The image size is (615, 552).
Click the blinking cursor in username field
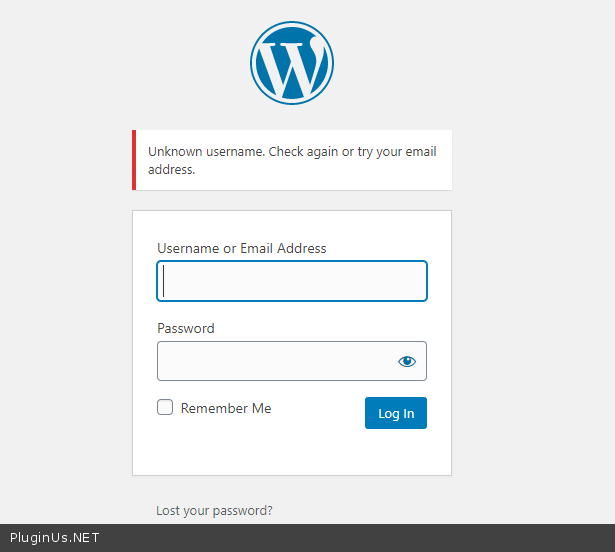pos(164,281)
